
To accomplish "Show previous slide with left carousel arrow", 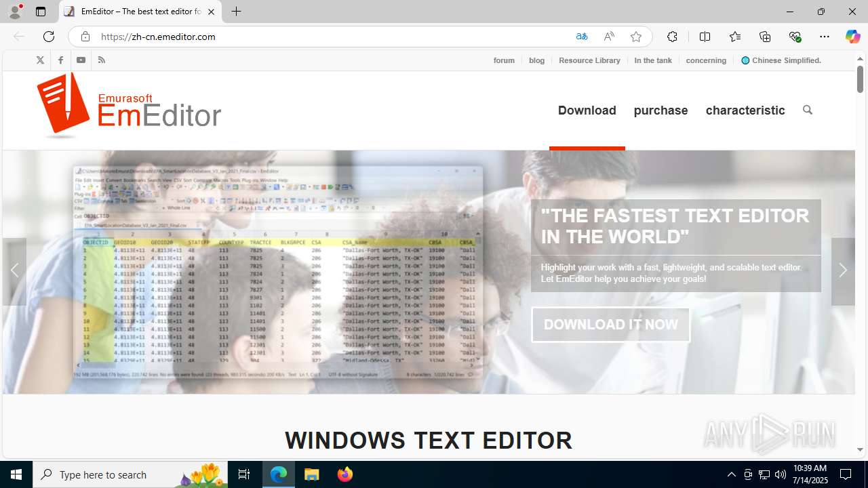I will [x=15, y=271].
